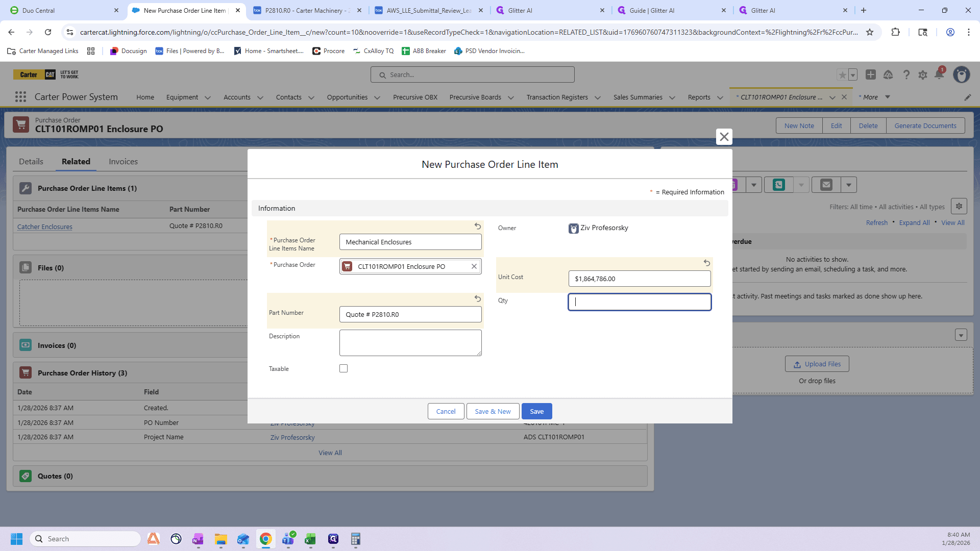The width and height of the screenshot is (980, 551).
Task: Click the favorites star icon
Action: click(x=842, y=75)
